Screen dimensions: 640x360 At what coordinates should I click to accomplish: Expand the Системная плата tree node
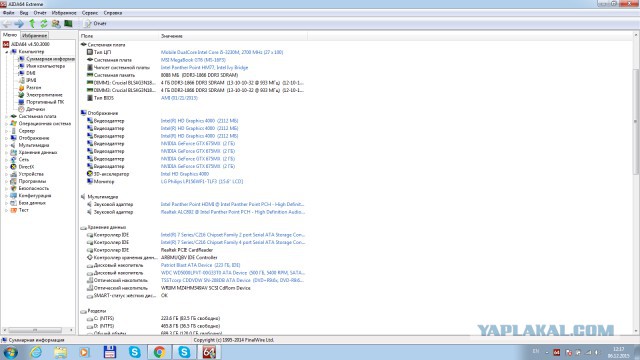[7, 116]
